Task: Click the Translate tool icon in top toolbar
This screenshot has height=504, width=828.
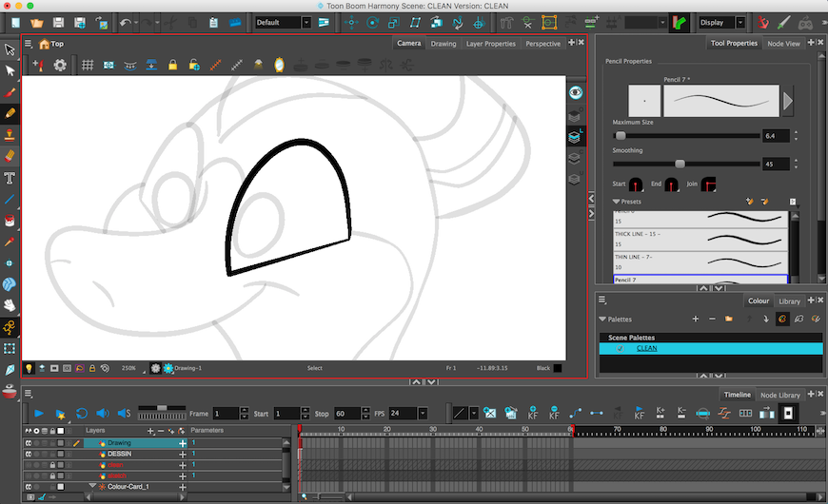Action: 351,23
